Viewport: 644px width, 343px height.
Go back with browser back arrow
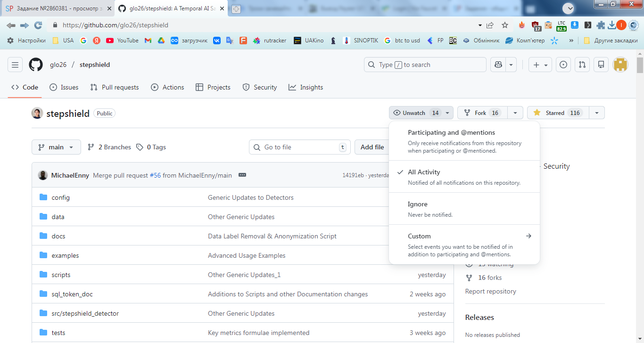point(11,25)
